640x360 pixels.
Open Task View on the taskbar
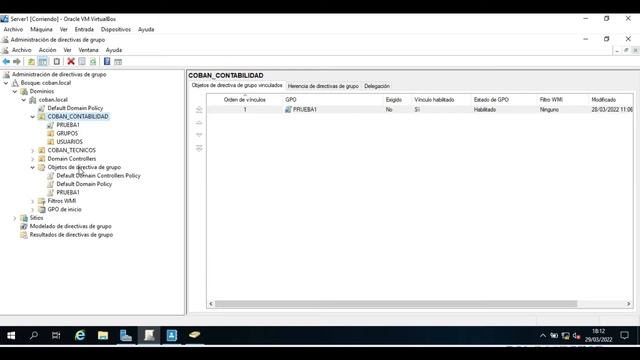[56, 336]
